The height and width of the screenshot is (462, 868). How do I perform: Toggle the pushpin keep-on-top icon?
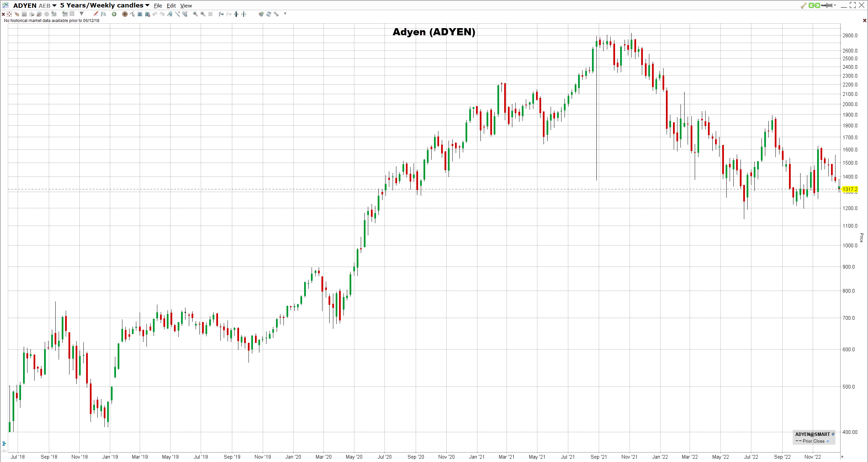tap(827, 5)
